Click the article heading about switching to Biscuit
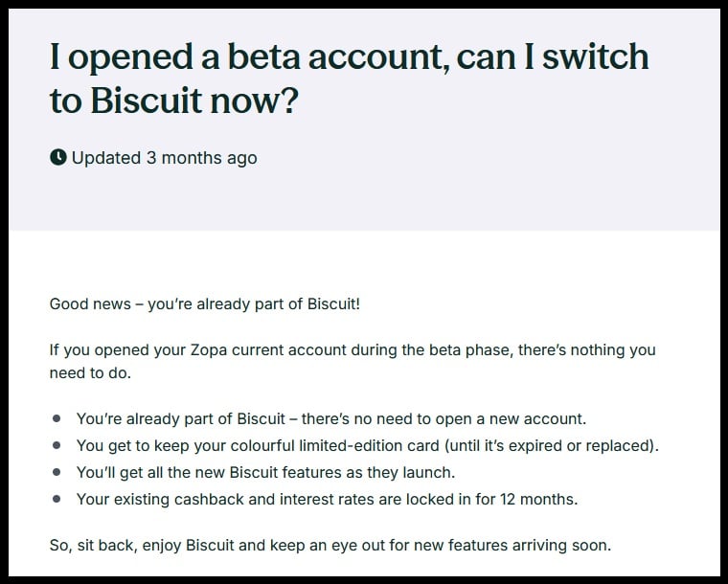 click(349, 79)
